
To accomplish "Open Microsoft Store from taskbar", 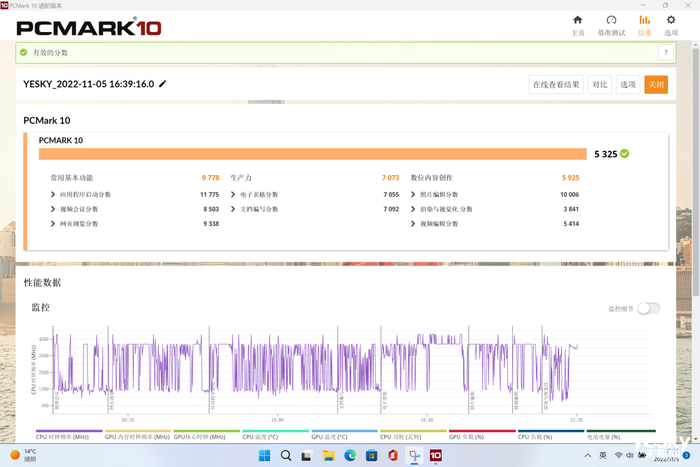I will (371, 455).
